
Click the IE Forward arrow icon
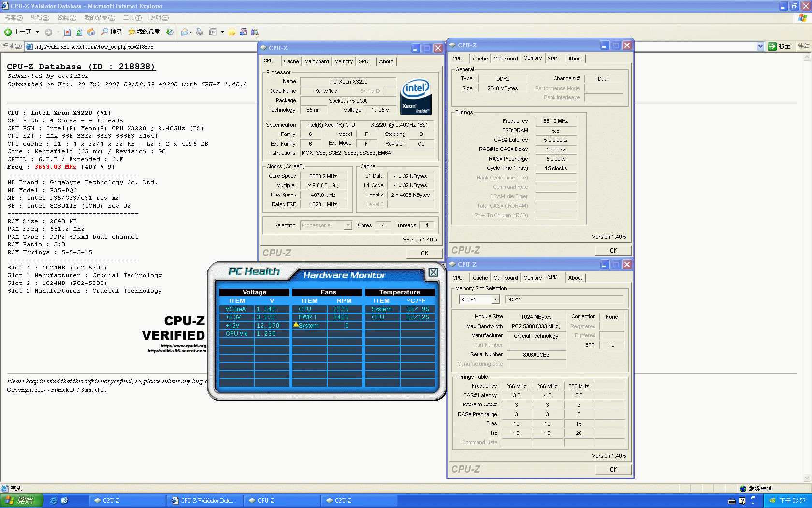click(x=48, y=32)
